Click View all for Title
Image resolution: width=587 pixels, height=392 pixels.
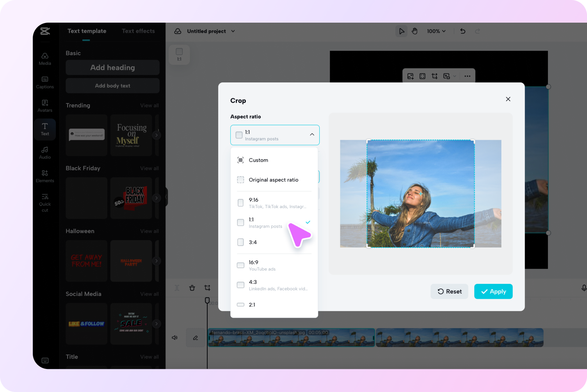point(149,357)
